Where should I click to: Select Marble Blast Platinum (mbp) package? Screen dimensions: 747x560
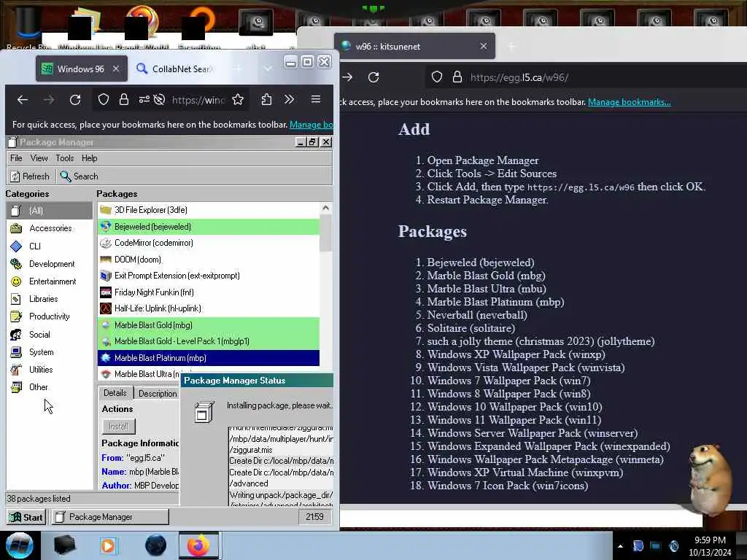coord(208,358)
